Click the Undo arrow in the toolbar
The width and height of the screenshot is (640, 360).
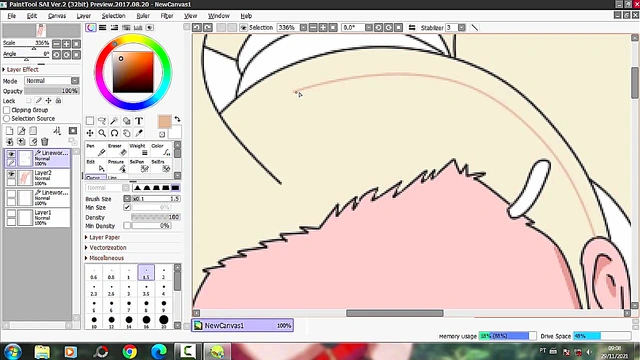[197, 27]
